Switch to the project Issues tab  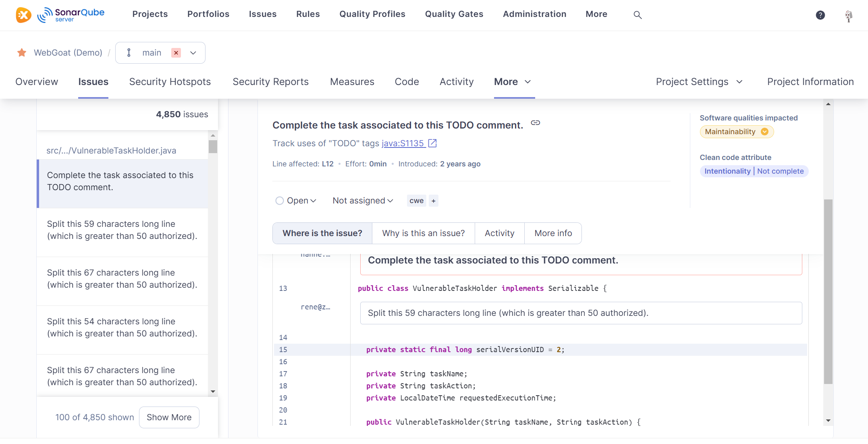tap(93, 82)
